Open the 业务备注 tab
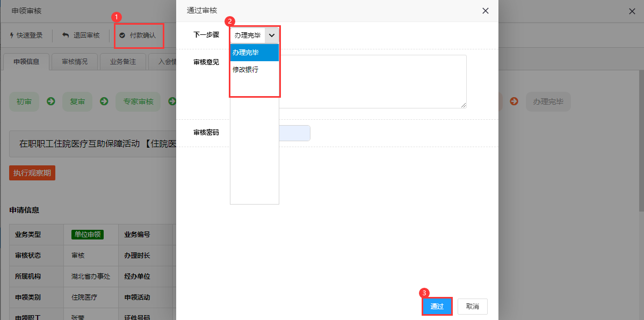This screenshot has height=320, width=644. [x=123, y=62]
